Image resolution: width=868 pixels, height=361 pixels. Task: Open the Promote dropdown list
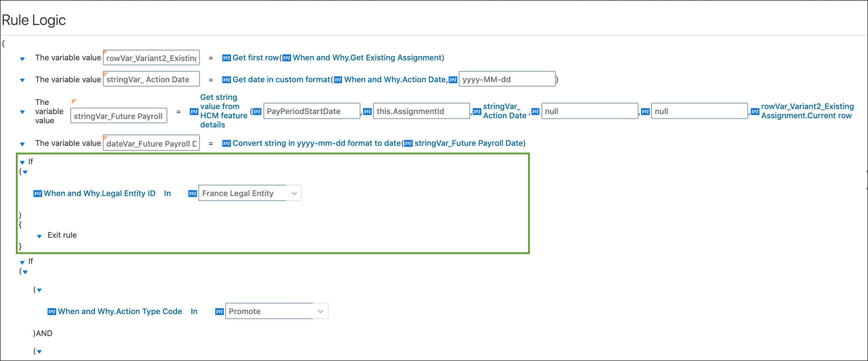tap(321, 311)
